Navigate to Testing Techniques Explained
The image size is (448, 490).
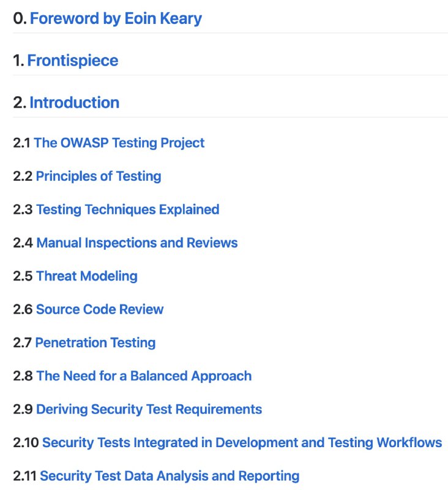(127, 209)
